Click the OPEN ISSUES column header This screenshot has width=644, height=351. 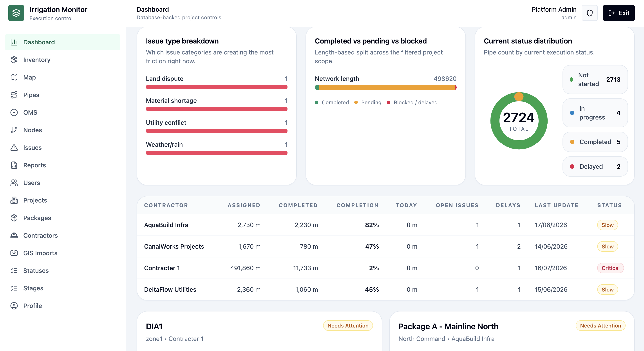pyautogui.click(x=457, y=205)
